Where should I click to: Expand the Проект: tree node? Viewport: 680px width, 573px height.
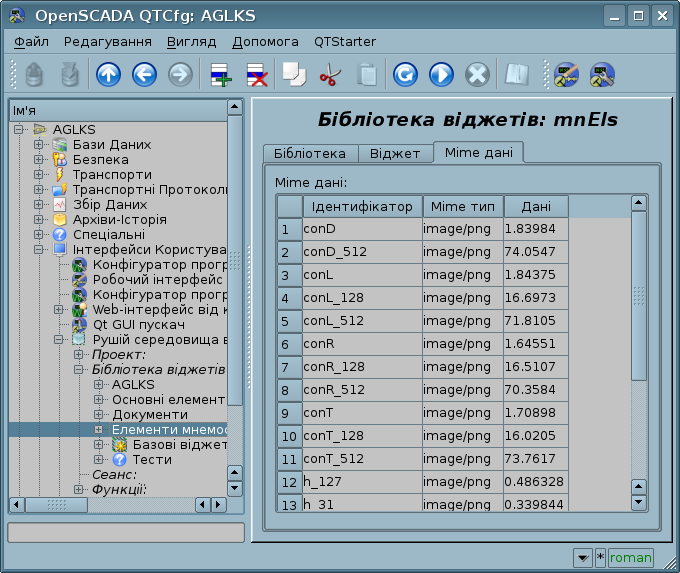click(x=78, y=354)
